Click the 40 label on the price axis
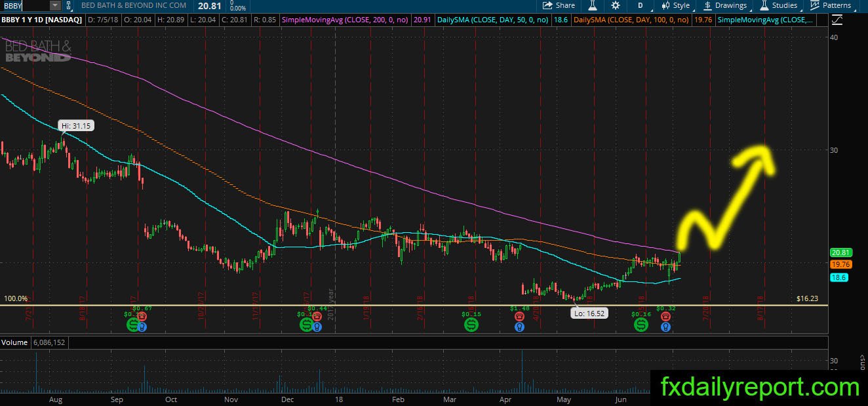 [x=835, y=37]
